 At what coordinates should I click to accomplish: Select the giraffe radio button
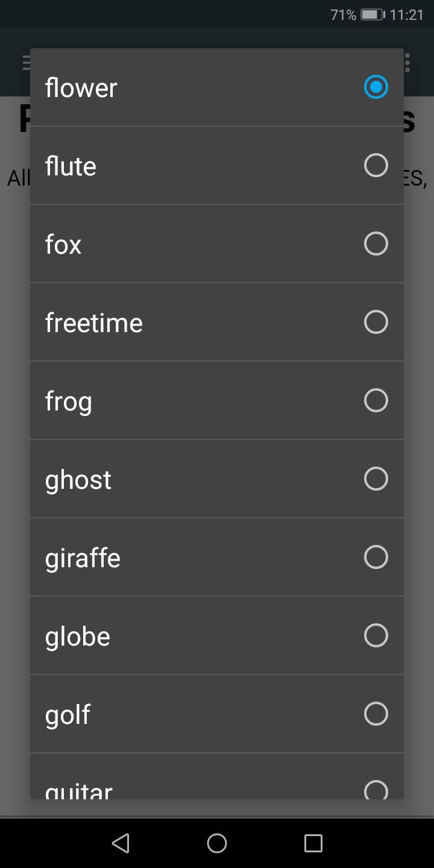[376, 557]
